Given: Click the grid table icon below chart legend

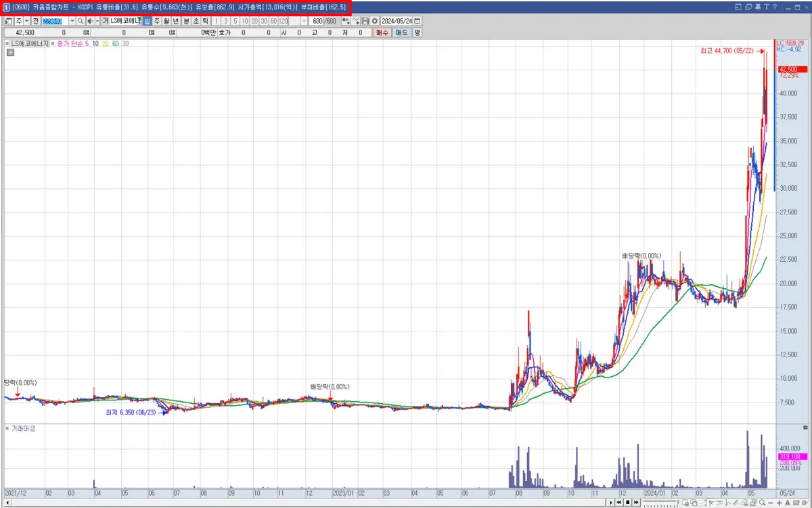Looking at the screenshot, I should [10, 51].
